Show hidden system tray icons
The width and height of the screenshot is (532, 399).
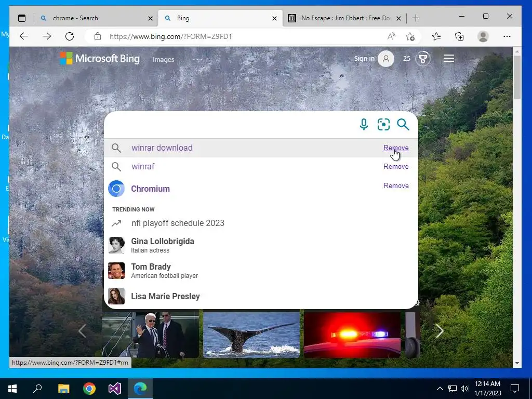[440, 389]
